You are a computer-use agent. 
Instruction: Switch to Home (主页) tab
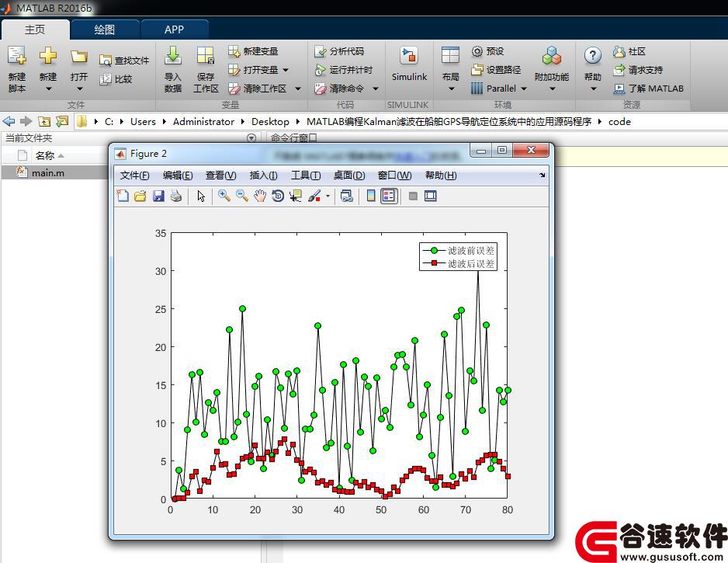point(35,30)
